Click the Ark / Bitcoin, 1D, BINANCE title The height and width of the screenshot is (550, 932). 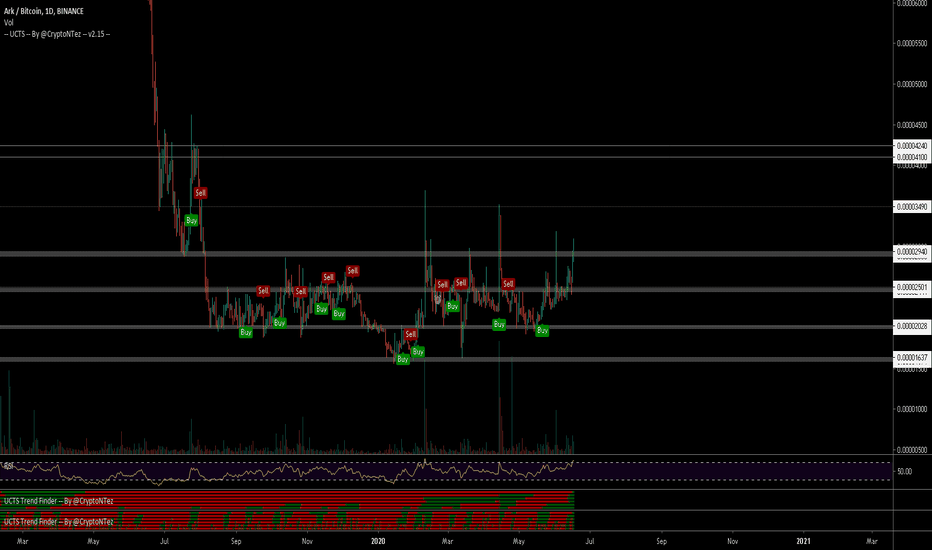(43, 11)
